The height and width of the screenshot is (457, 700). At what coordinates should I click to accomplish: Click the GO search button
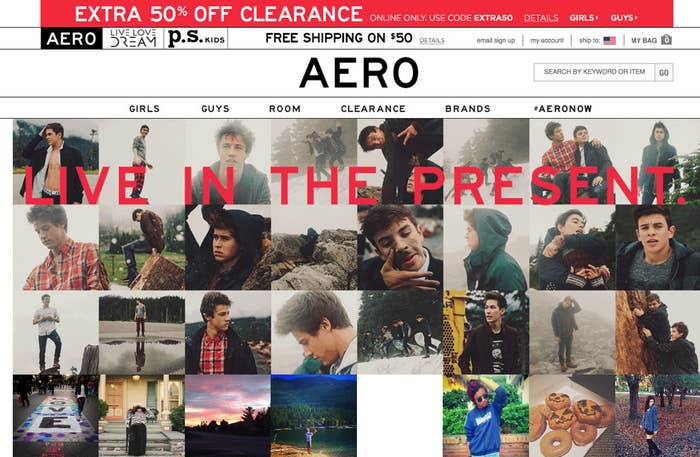coord(664,72)
